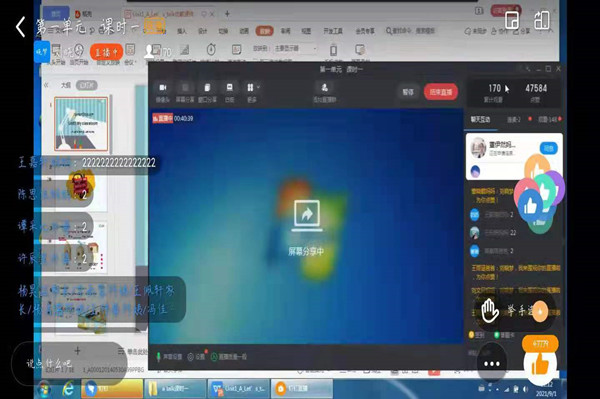600x399 pixels.
Task: Select the highlighted red ribbon tab in WPS
Action: tap(265, 31)
